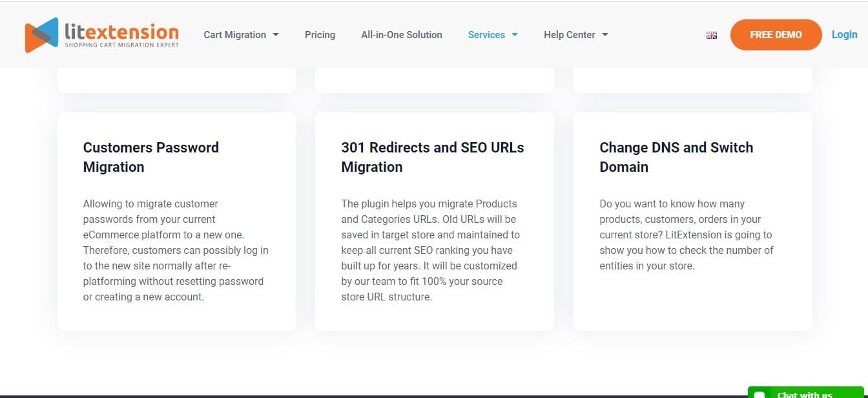Start a chat via Chat with us
This screenshot has width=868, height=398.
click(x=805, y=394)
